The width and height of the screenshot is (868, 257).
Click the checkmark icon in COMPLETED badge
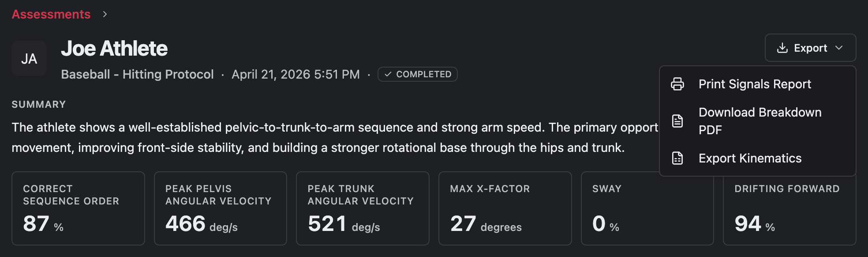click(x=388, y=74)
